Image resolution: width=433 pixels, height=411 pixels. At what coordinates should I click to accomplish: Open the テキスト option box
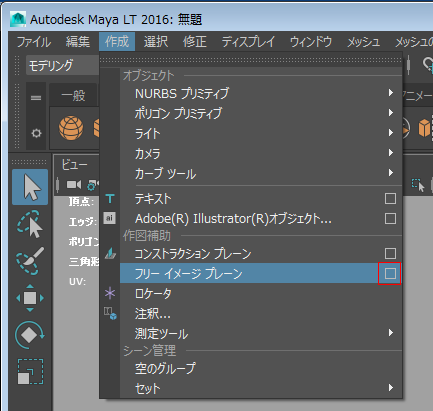click(x=390, y=199)
